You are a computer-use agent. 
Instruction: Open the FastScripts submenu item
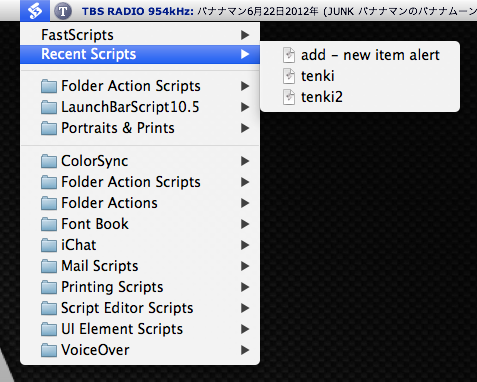(140, 35)
